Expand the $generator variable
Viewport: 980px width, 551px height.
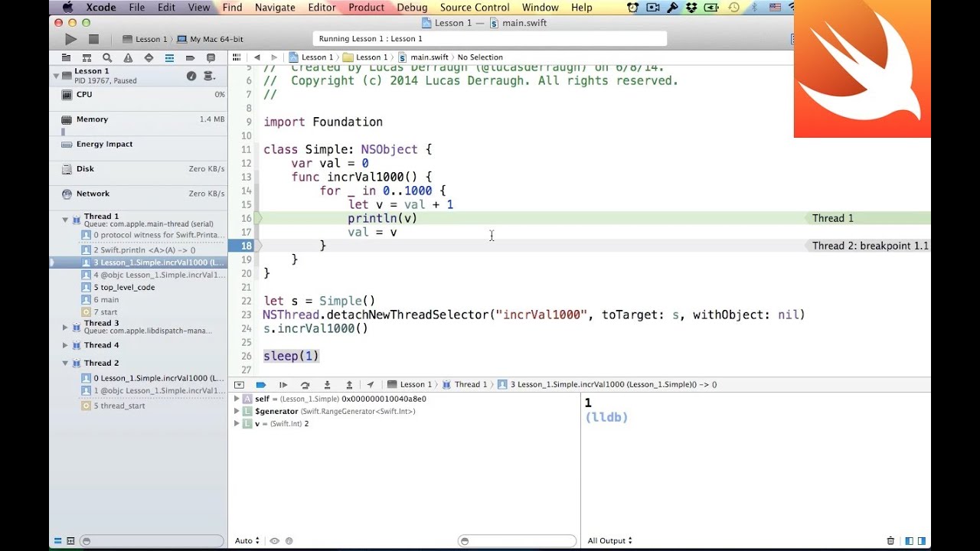[x=237, y=411]
